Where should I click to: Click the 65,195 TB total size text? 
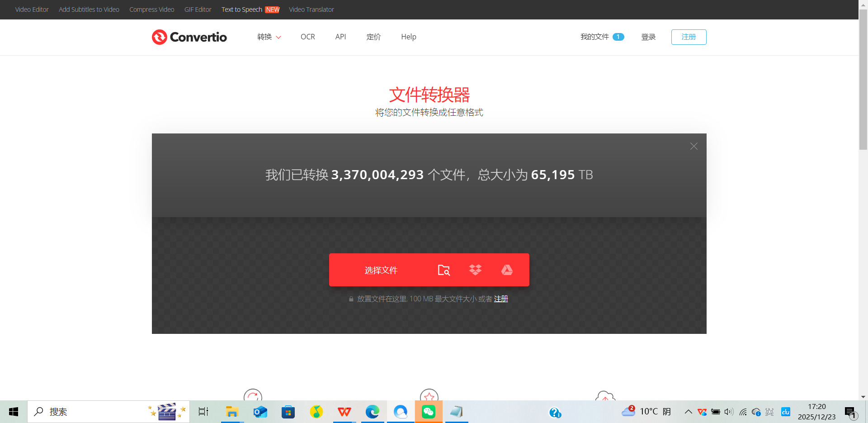click(562, 175)
